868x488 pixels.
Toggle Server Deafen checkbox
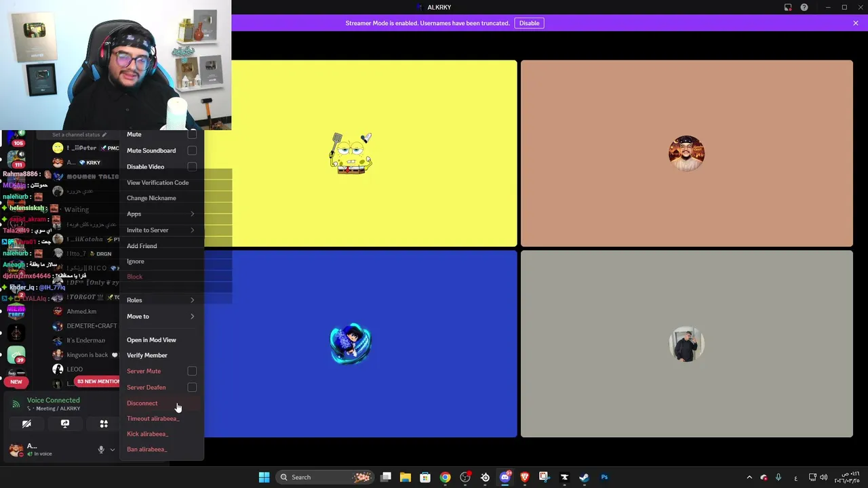click(x=192, y=388)
